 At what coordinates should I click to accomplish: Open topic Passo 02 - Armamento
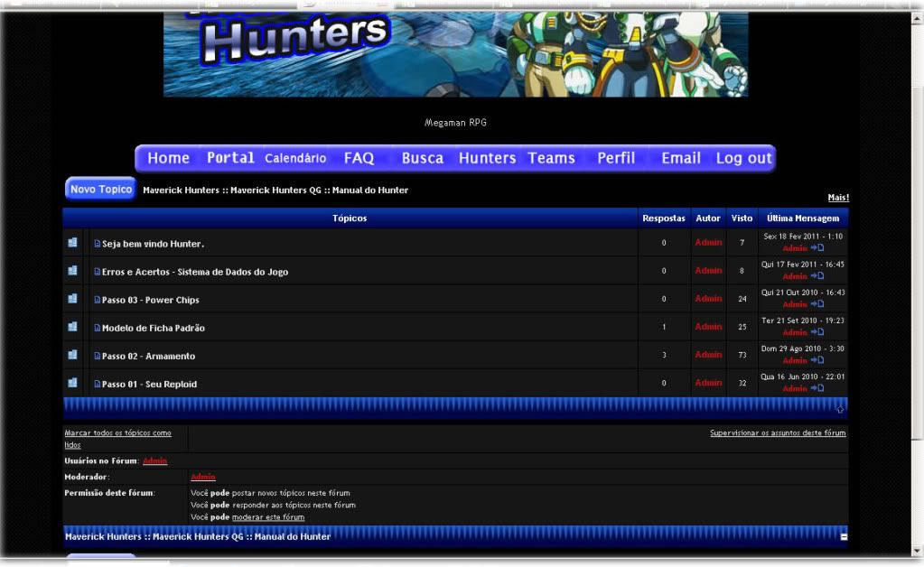pos(148,357)
